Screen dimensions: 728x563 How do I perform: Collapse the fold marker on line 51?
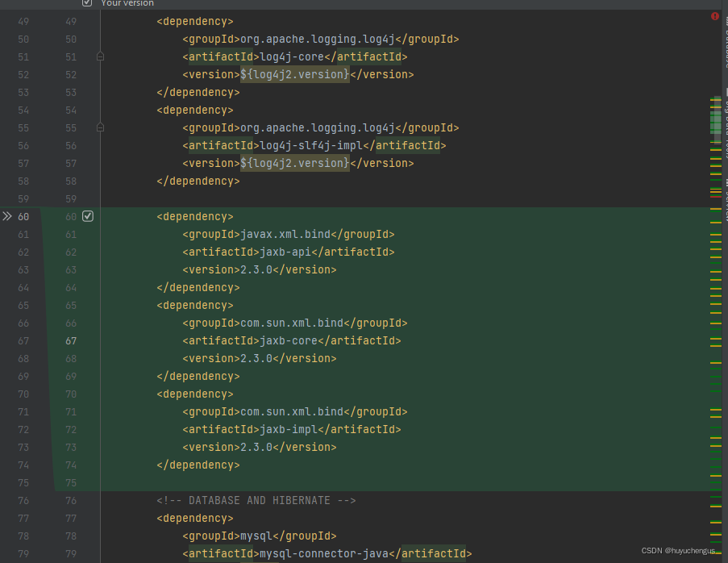100,56
